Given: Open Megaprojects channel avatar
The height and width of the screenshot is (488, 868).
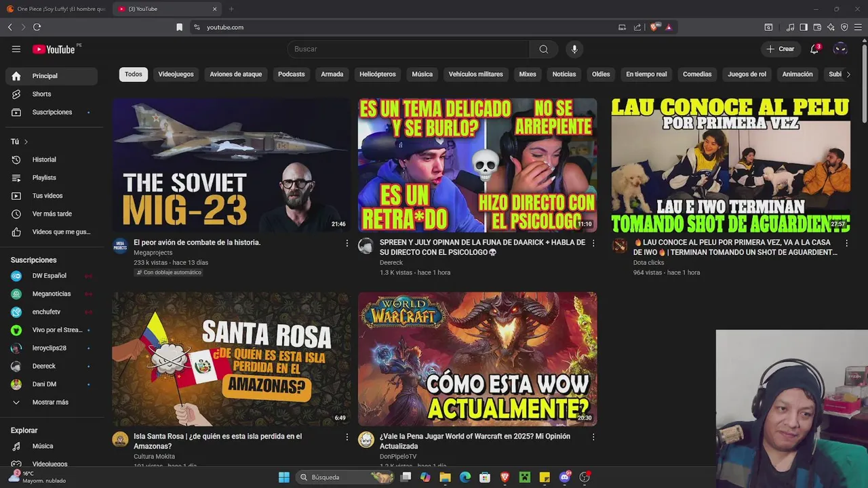Looking at the screenshot, I should pyautogui.click(x=120, y=245).
